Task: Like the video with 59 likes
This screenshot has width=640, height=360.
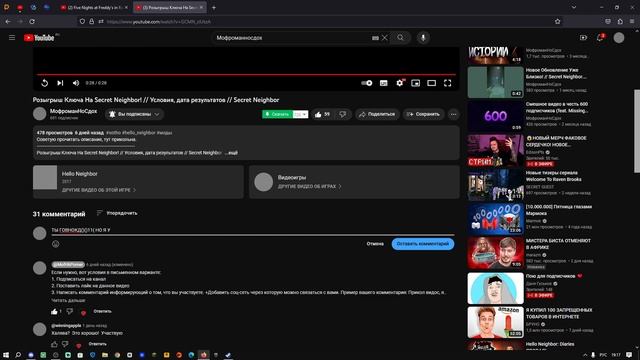Action: point(322,114)
